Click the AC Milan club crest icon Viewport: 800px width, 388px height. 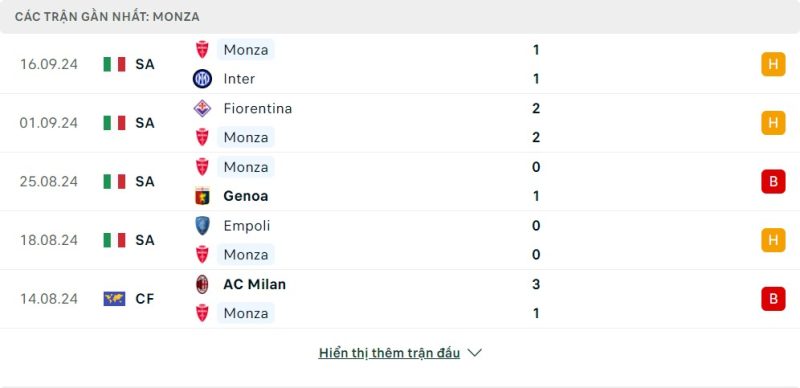[x=202, y=284]
